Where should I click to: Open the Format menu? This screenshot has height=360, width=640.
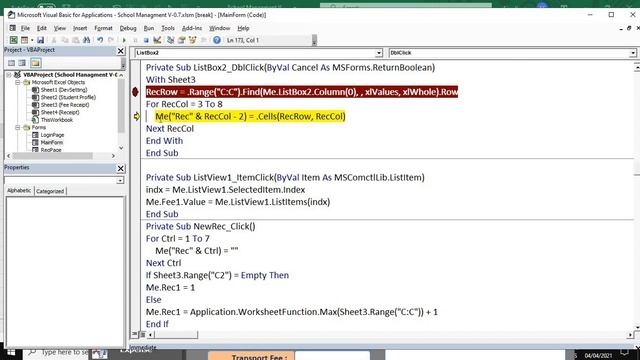[103, 28]
